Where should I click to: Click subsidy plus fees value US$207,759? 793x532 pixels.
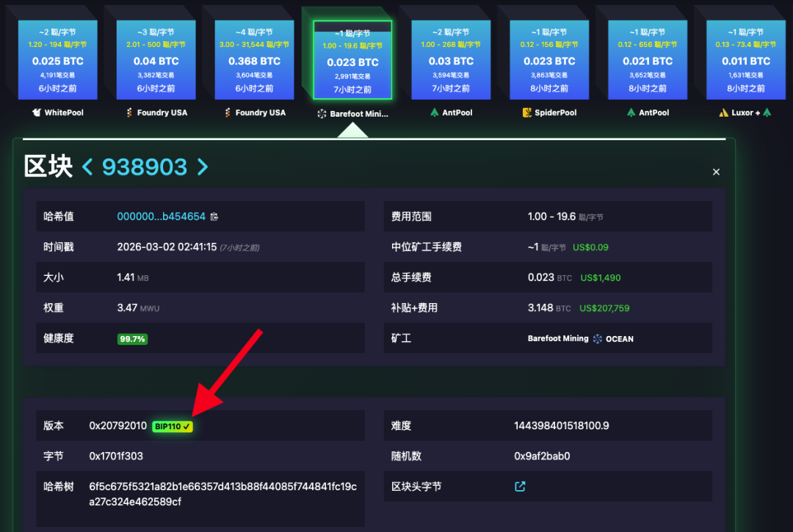pyautogui.click(x=604, y=308)
